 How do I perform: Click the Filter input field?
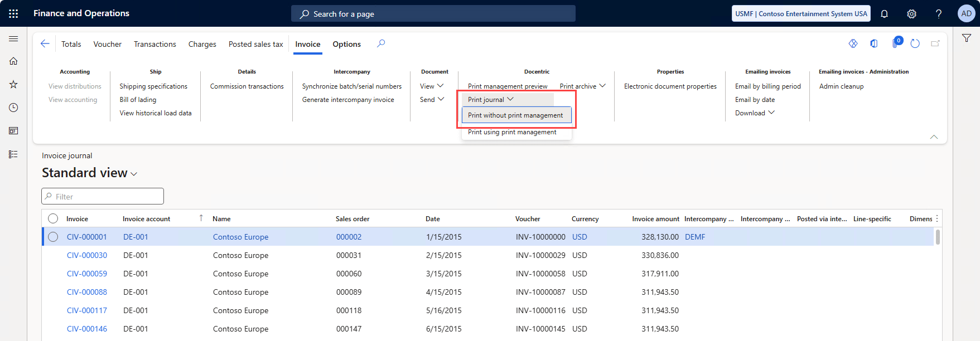pyautogui.click(x=103, y=197)
